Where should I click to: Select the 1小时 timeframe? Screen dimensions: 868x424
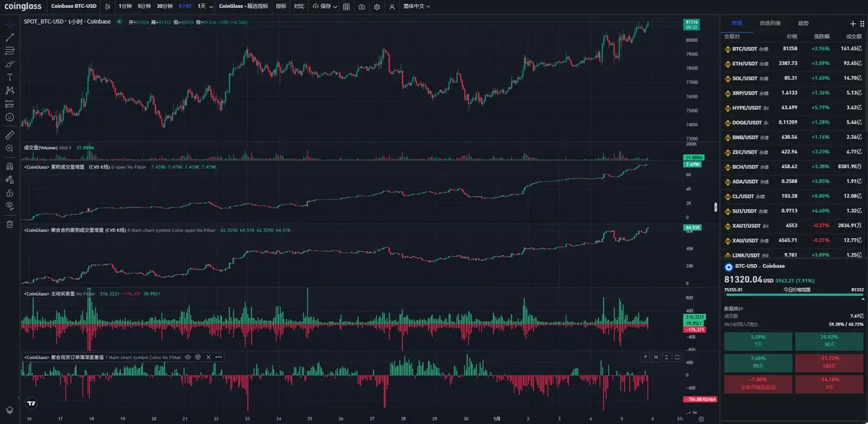click(185, 6)
